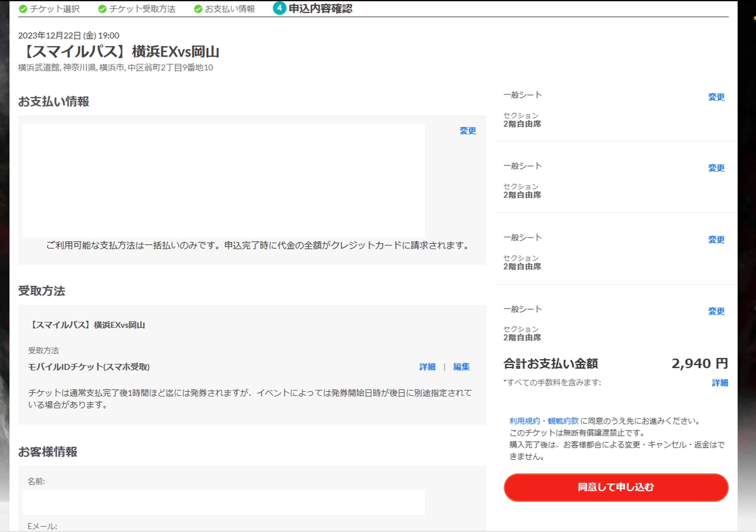This screenshot has width=756, height=532.
Task: Click 変更 for the fourth 一般シート ticket
Action: (716, 311)
